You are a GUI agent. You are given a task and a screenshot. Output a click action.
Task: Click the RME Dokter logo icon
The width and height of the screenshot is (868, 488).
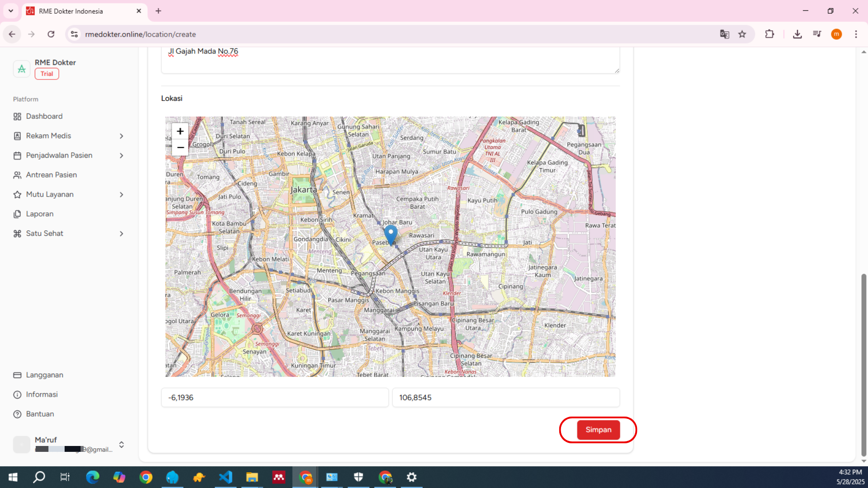(x=21, y=69)
